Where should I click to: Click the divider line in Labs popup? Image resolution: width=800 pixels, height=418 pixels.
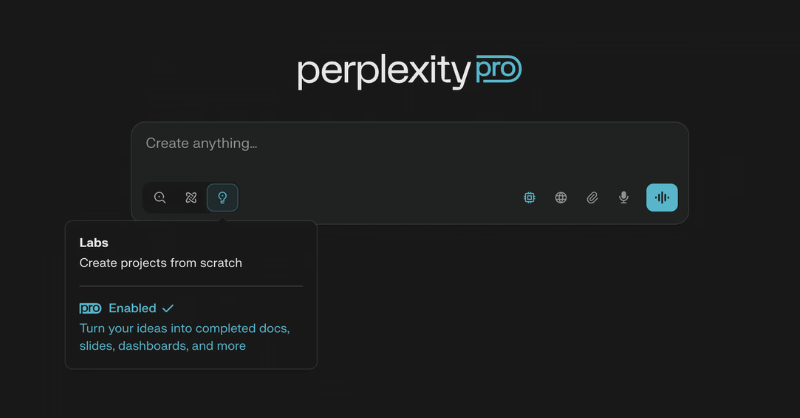point(191,286)
